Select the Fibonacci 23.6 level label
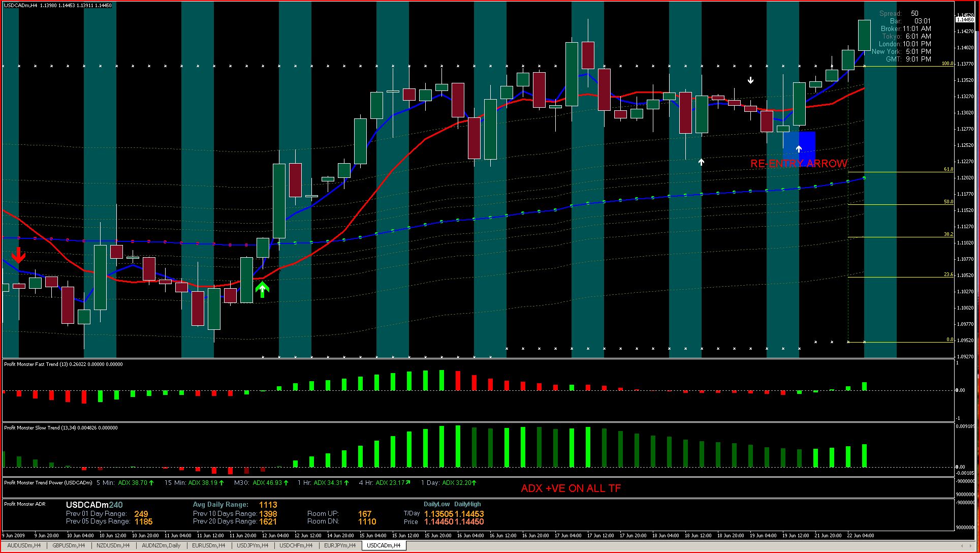 (949, 274)
